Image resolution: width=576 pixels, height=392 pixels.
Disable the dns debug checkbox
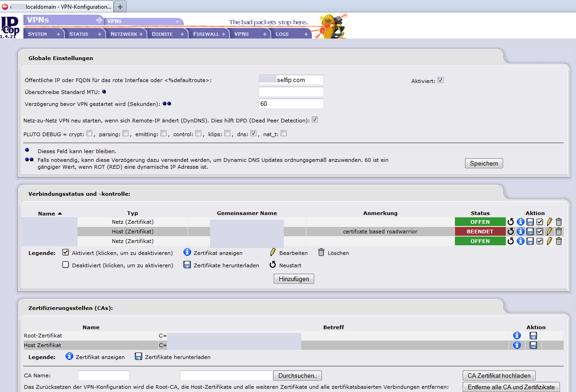(253, 134)
